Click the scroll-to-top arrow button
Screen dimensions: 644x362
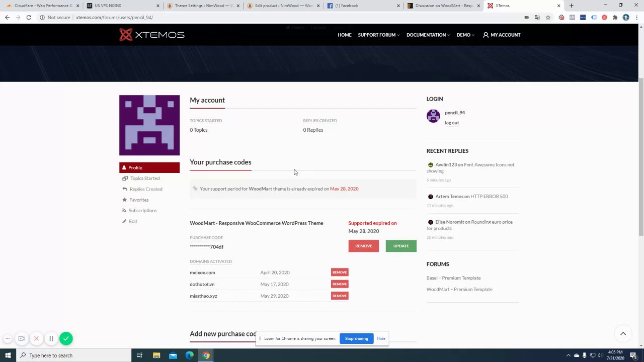pos(623,333)
